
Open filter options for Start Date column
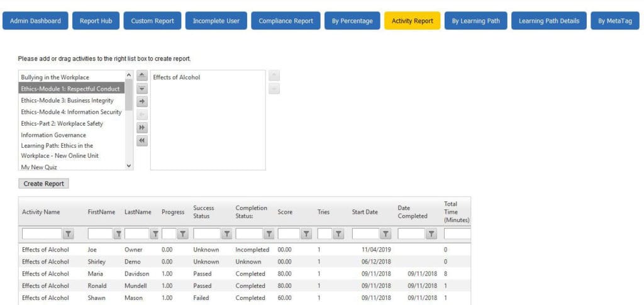coord(386,234)
